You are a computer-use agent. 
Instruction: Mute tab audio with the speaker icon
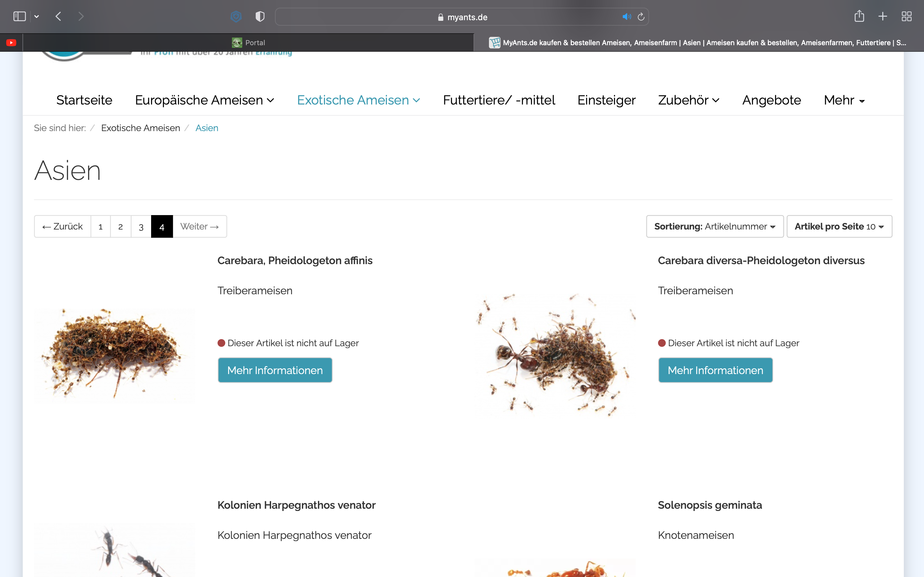[626, 17]
